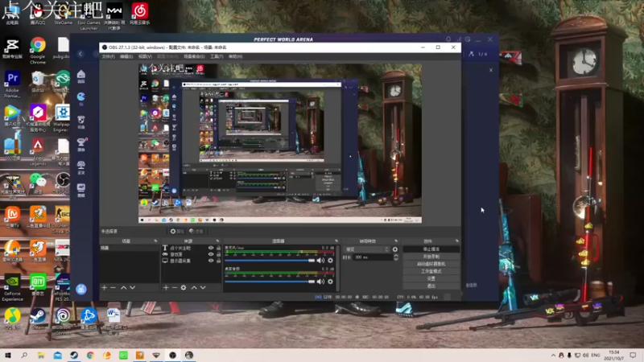Open scene transition properties gear
644x362 pixels.
click(x=395, y=249)
